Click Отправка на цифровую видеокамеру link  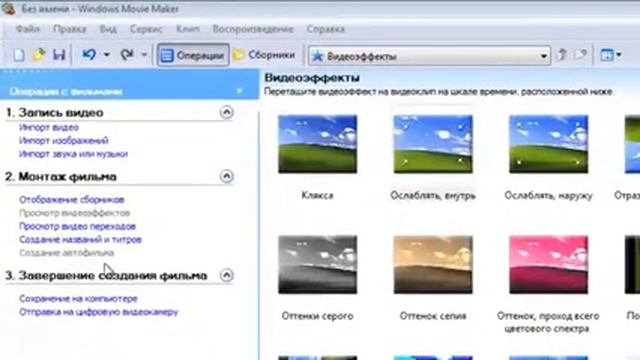coord(99,312)
